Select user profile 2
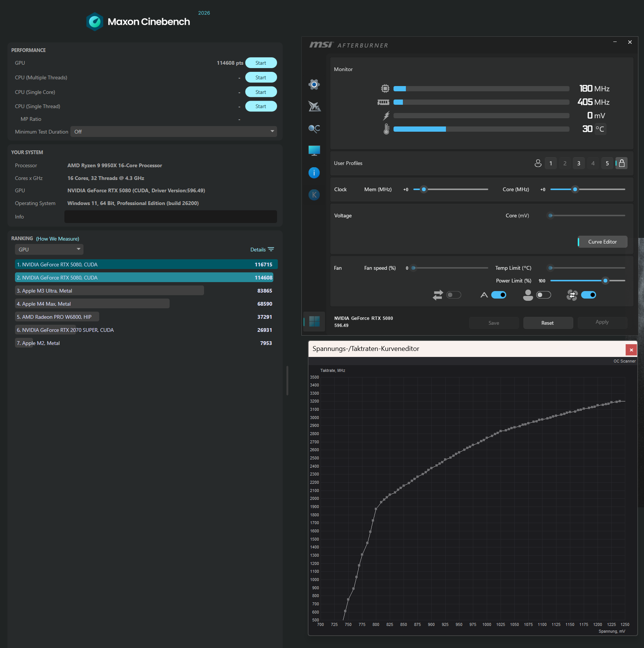The width and height of the screenshot is (644, 648). click(565, 163)
